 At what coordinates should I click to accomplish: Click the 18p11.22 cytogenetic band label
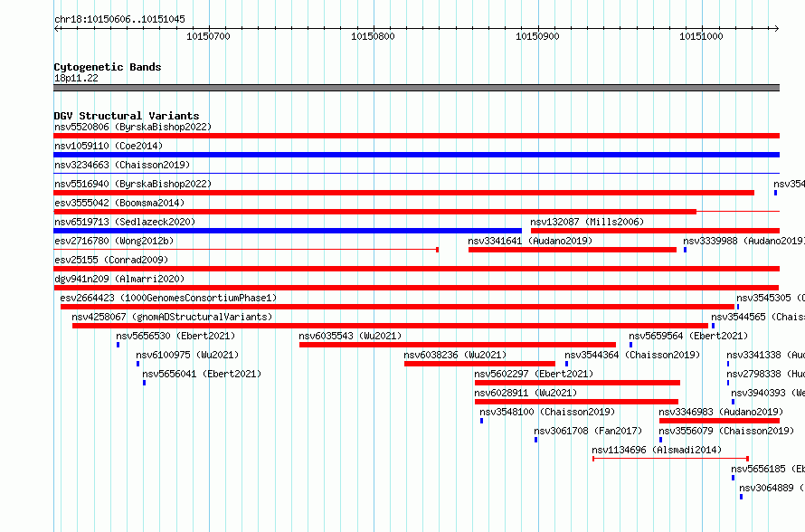coord(76,78)
